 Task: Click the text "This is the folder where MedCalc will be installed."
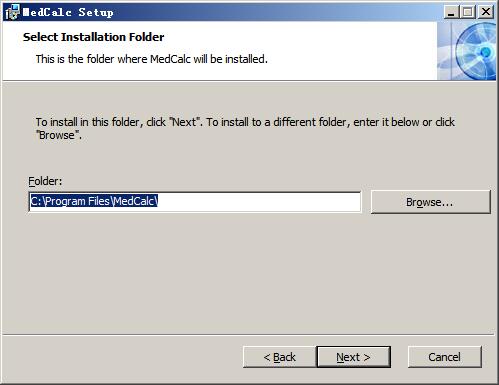coord(152,59)
